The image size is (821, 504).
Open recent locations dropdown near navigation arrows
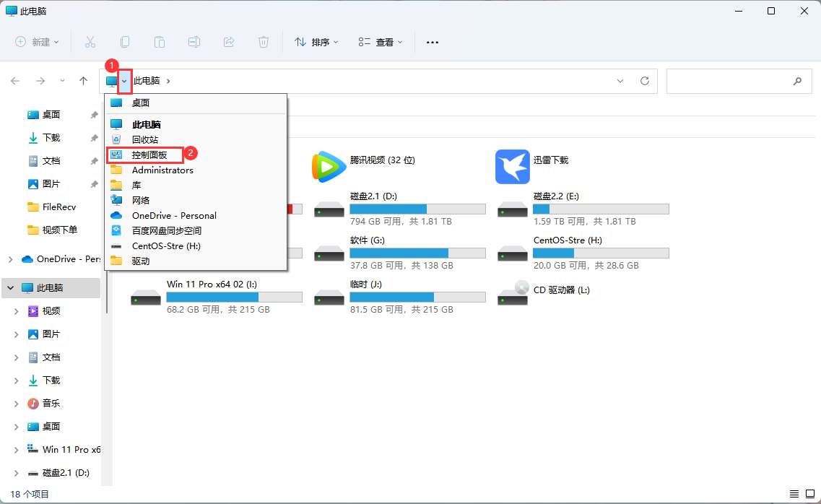tap(62, 81)
